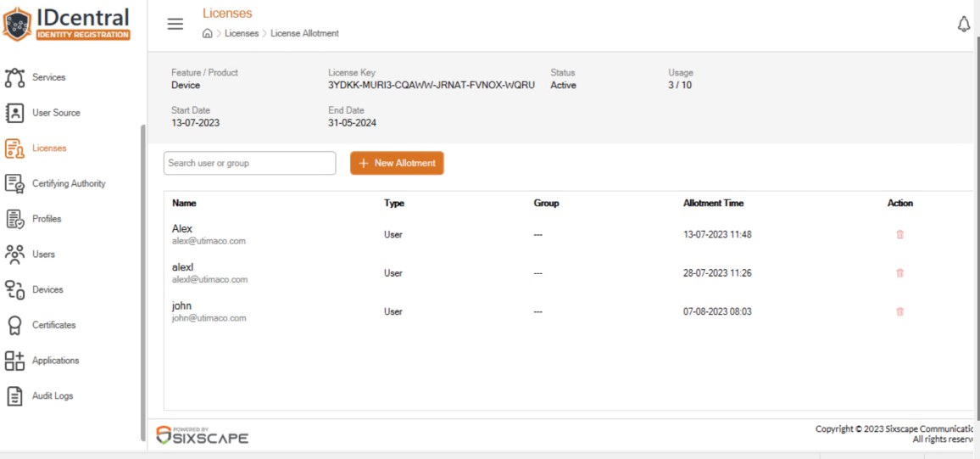Click the IDcentral logo
The height and width of the screenshot is (459, 980).
click(67, 25)
